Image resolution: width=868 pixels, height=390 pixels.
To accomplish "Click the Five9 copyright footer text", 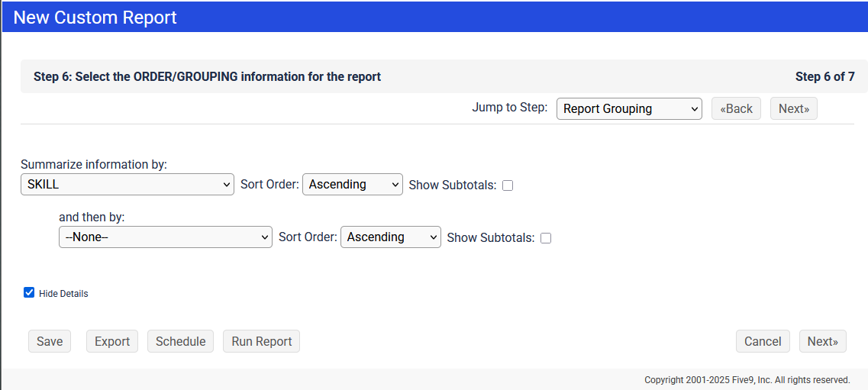I will (x=747, y=379).
